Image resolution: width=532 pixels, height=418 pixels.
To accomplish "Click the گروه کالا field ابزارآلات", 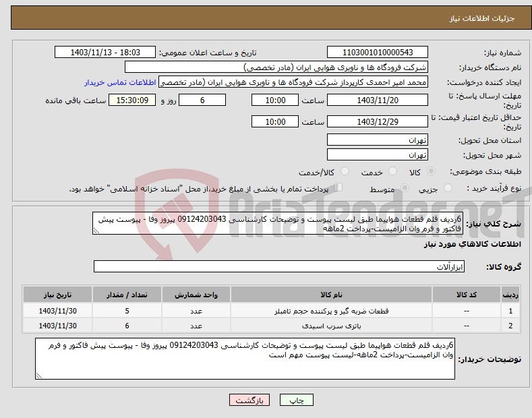I will 279,267.
